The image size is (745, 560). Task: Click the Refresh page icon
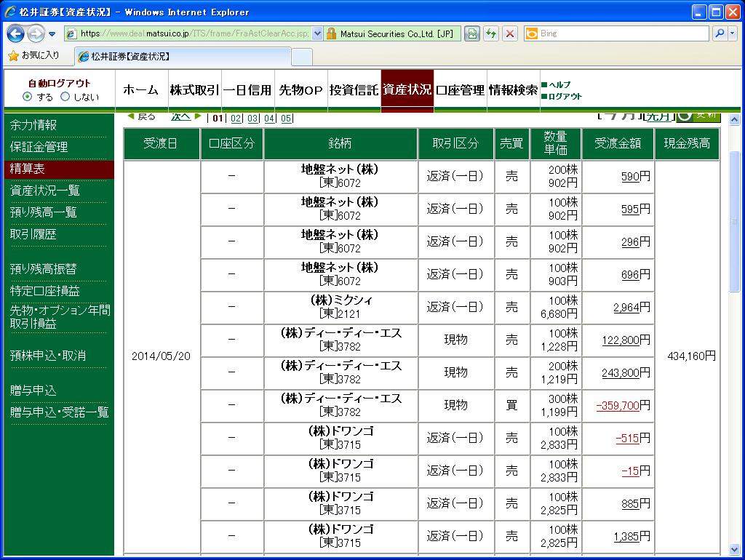click(491, 33)
